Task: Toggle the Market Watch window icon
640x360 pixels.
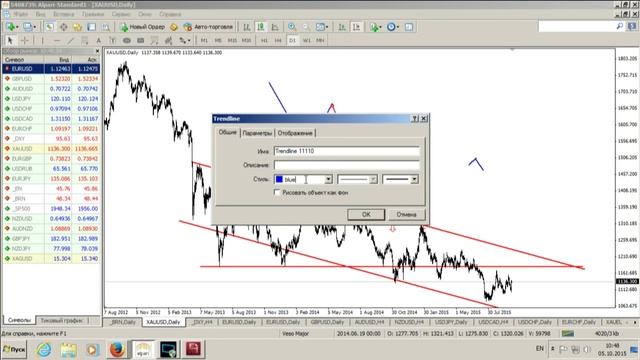Action: click(49, 27)
